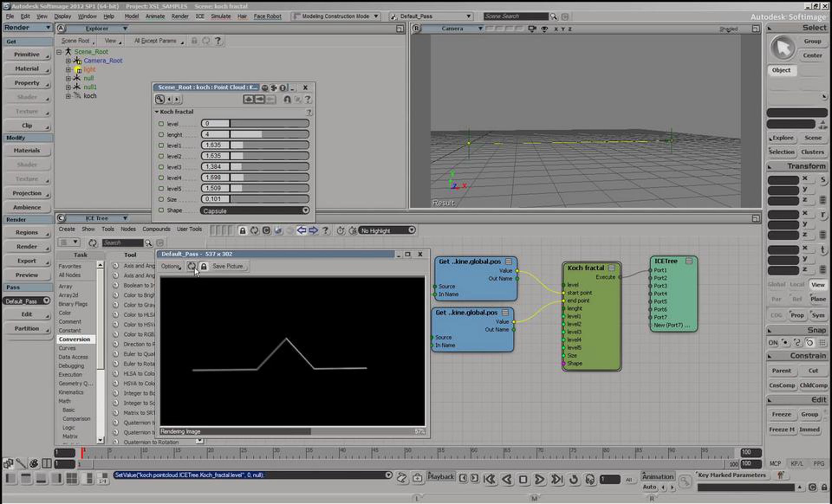The height and width of the screenshot is (504, 832).
Task: Adjust the level4 slider in Koch fractal
Action: click(x=255, y=178)
